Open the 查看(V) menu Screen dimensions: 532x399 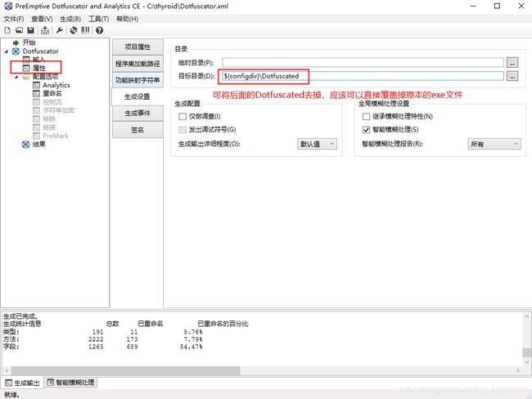tap(42, 19)
